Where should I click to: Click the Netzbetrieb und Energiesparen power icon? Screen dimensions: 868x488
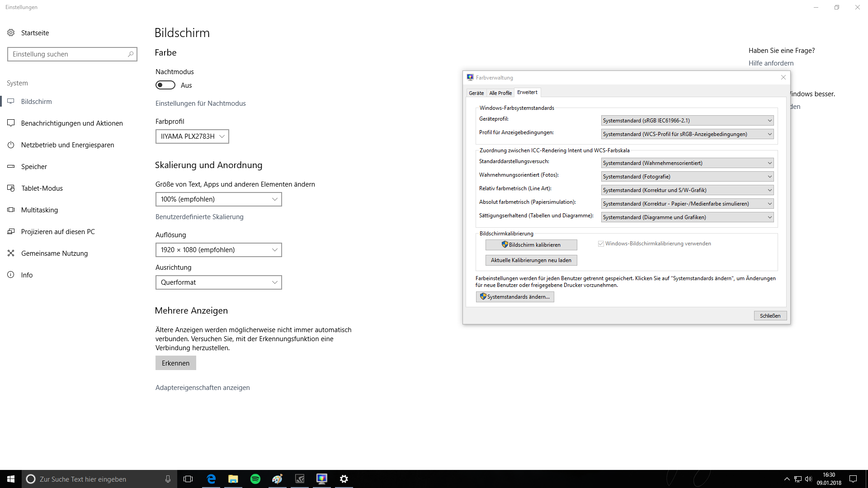[11, 145]
